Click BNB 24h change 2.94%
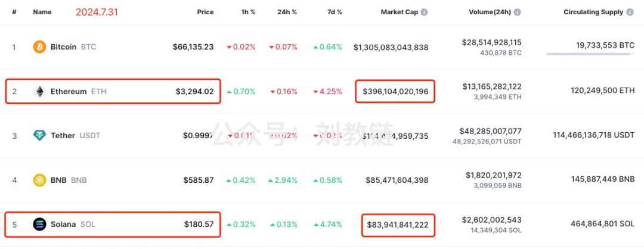The width and height of the screenshot is (644, 249). tap(283, 180)
